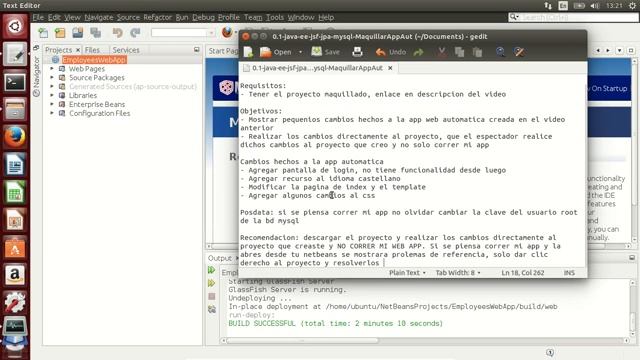Open NetBeans Navigate menu
The height and width of the screenshot is (360, 640).
[99, 18]
